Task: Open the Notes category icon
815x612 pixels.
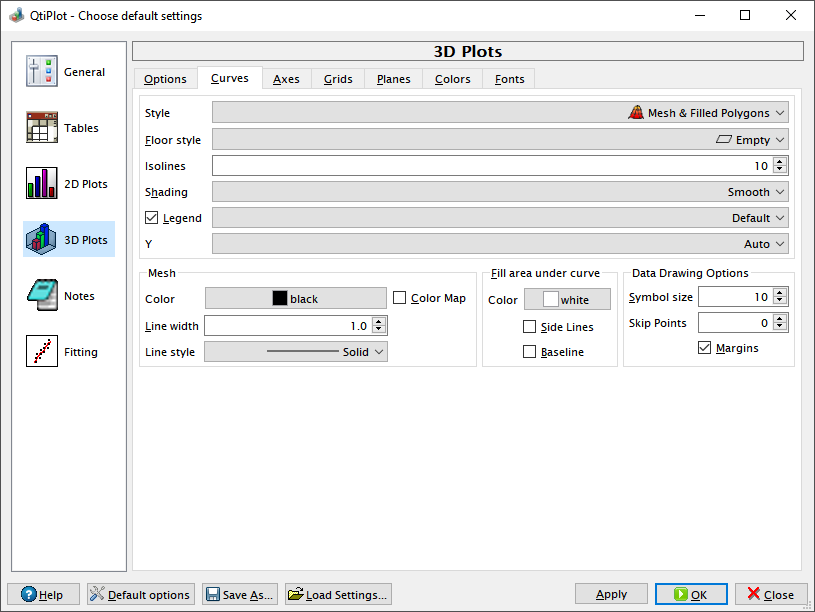Action: [x=42, y=295]
